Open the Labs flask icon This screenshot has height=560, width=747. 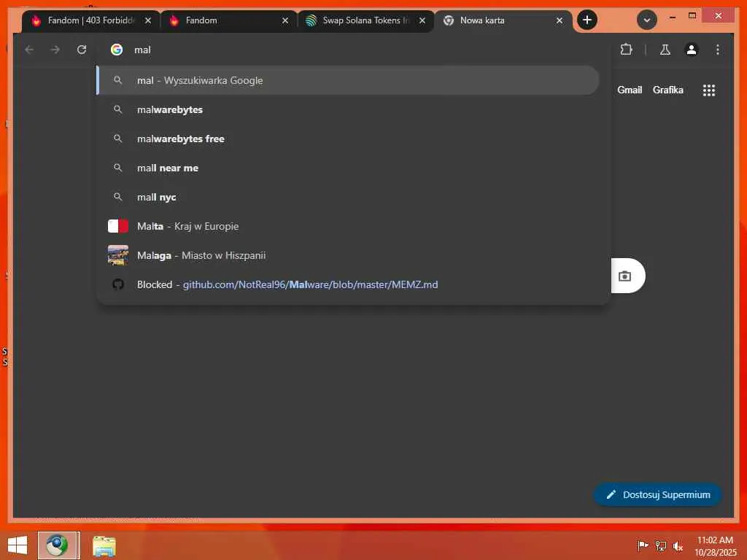(x=665, y=50)
